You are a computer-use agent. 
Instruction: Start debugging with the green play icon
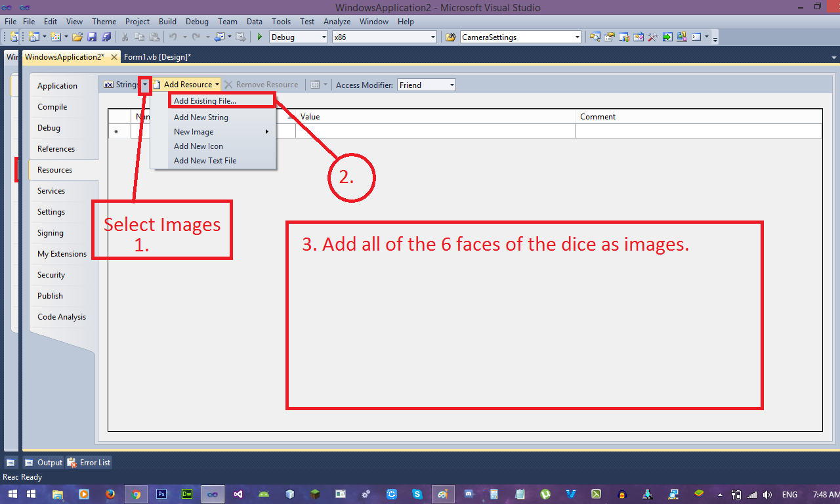[x=260, y=37]
